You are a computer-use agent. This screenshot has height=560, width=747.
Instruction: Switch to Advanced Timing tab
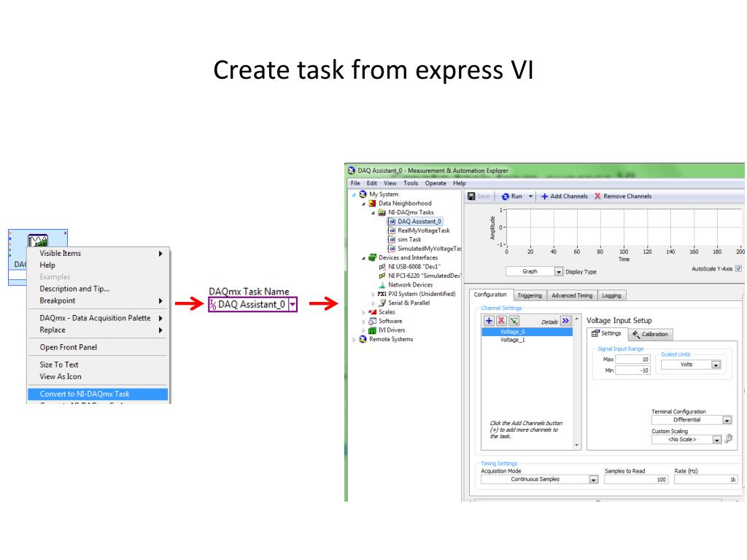[572, 296]
